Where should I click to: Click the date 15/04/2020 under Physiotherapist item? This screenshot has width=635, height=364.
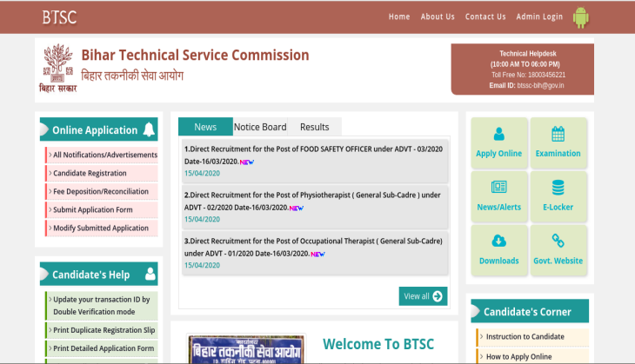[x=202, y=219]
